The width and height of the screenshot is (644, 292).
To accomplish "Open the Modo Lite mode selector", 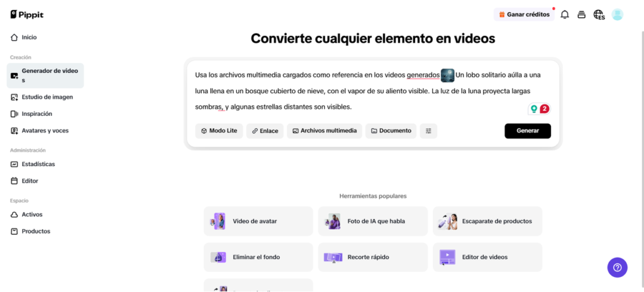I will (219, 131).
